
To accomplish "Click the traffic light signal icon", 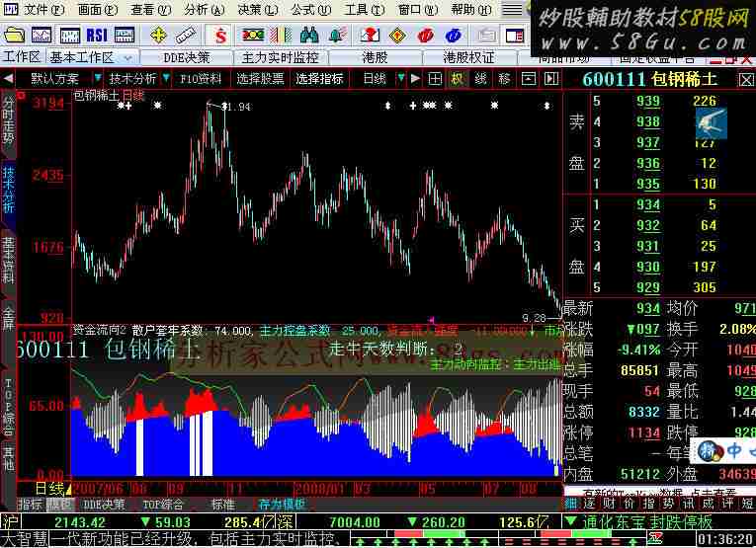I will (253, 36).
